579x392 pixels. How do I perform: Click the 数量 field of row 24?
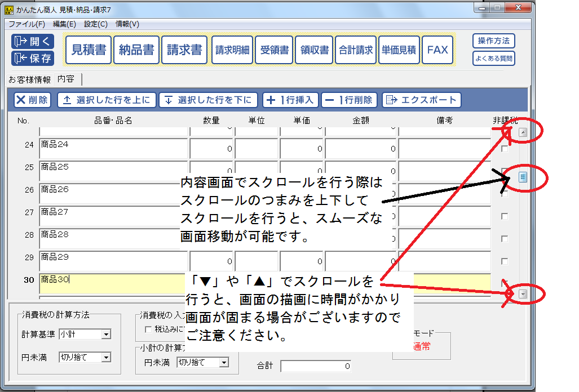click(211, 149)
